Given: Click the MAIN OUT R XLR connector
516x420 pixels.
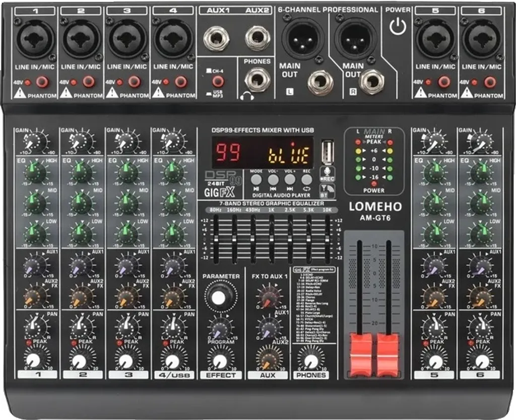Looking at the screenshot, I should click(x=355, y=38).
